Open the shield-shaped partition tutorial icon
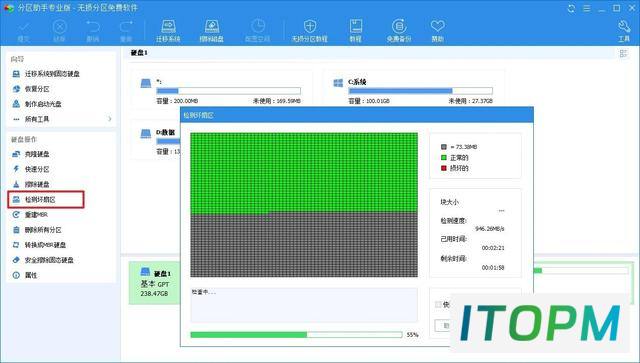Screen dimensions: 640x363 309,31
